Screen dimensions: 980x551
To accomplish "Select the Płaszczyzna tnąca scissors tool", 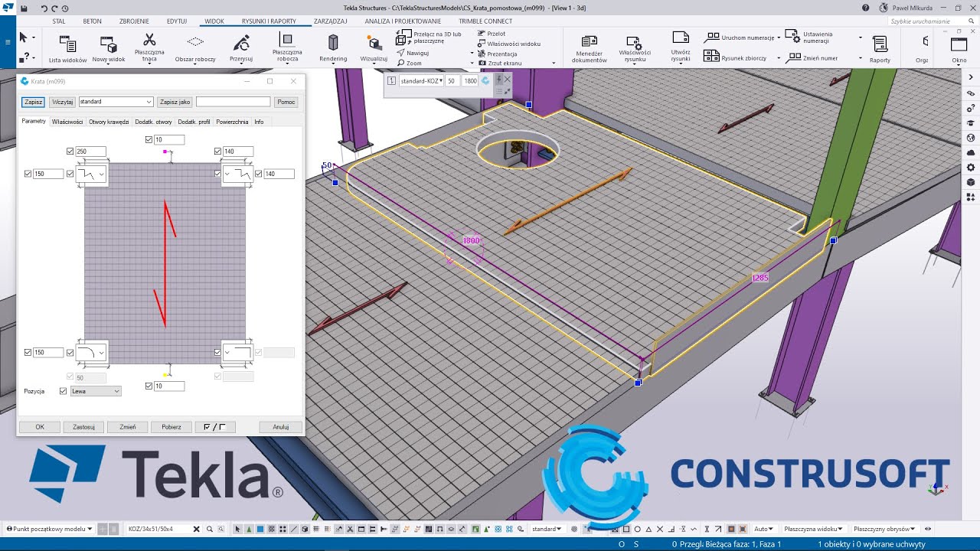I will (149, 47).
